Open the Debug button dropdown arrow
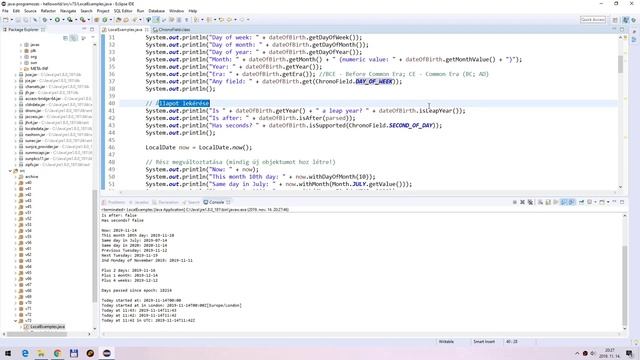The height and width of the screenshot is (360, 640). click(x=51, y=20)
